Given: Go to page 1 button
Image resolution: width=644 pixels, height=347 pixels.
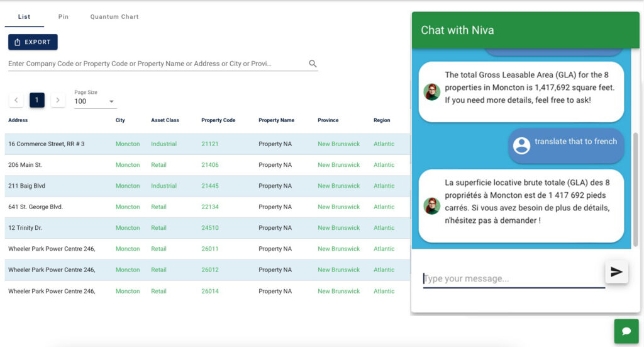Looking at the screenshot, I should [x=37, y=100].
